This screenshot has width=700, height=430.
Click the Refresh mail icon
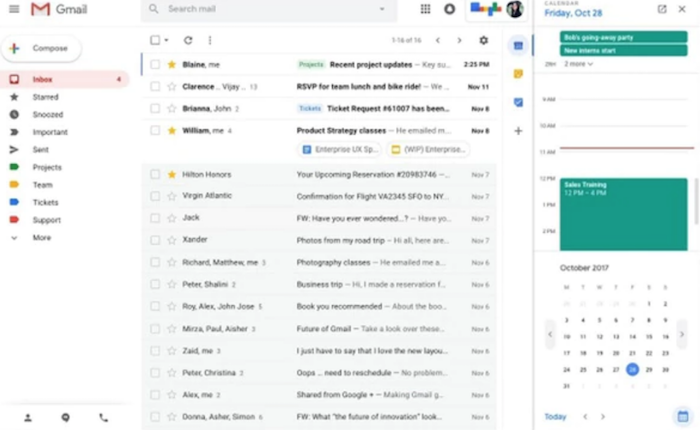click(188, 40)
